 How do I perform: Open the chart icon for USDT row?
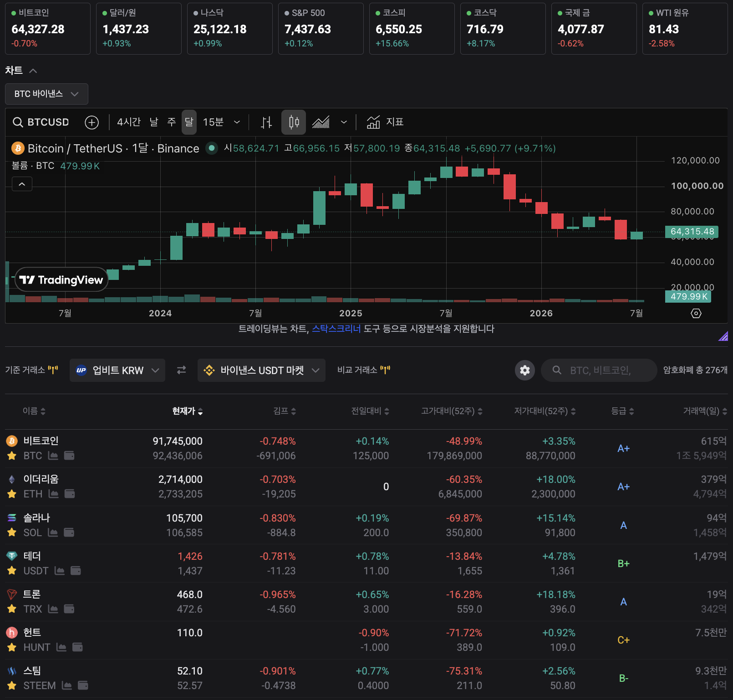(60, 571)
